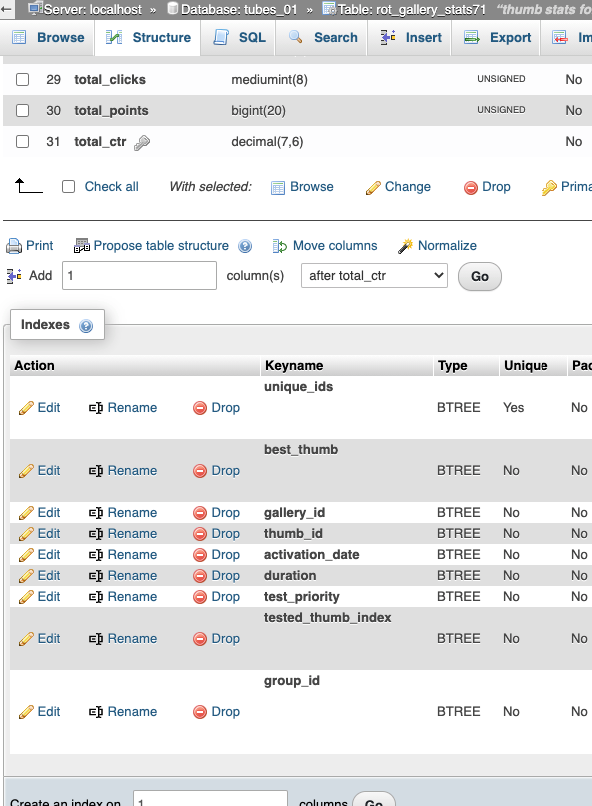Open the Export tab
The width and height of the screenshot is (592, 806).
click(x=497, y=38)
